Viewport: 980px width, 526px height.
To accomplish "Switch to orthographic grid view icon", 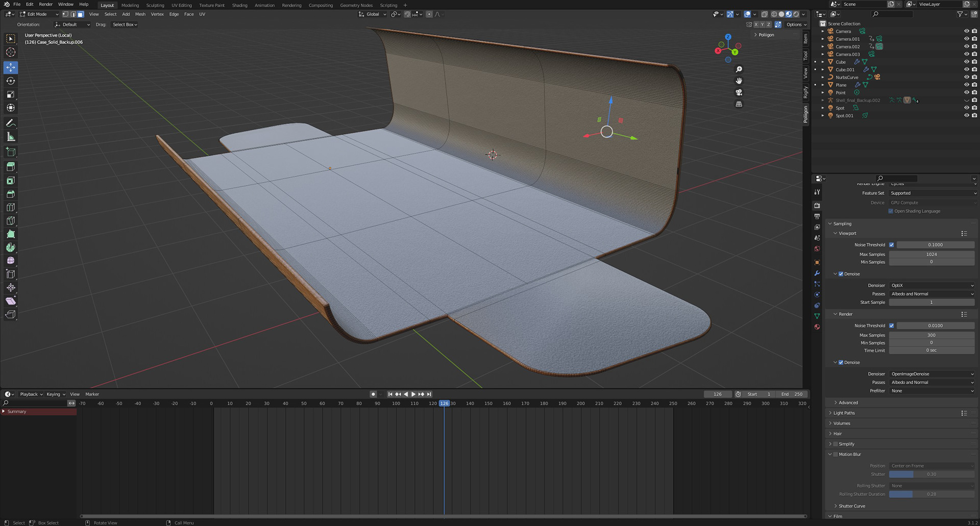I will tap(739, 104).
